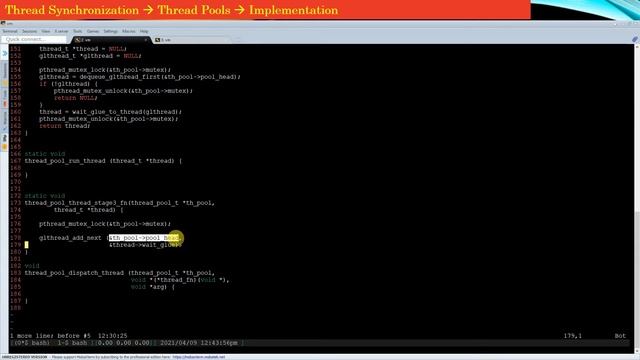The height and width of the screenshot is (360, 640).
Task: Expand the sidebar with double-arrow icon
Action: tap(5, 53)
